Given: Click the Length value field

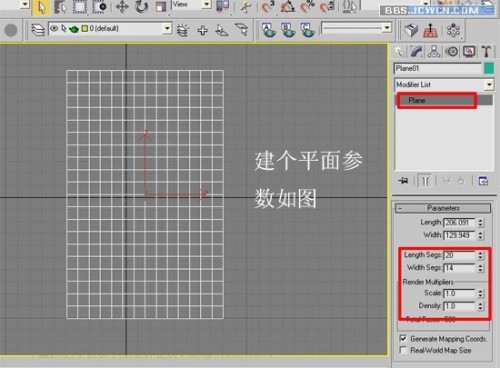Looking at the screenshot, I should point(459,222).
